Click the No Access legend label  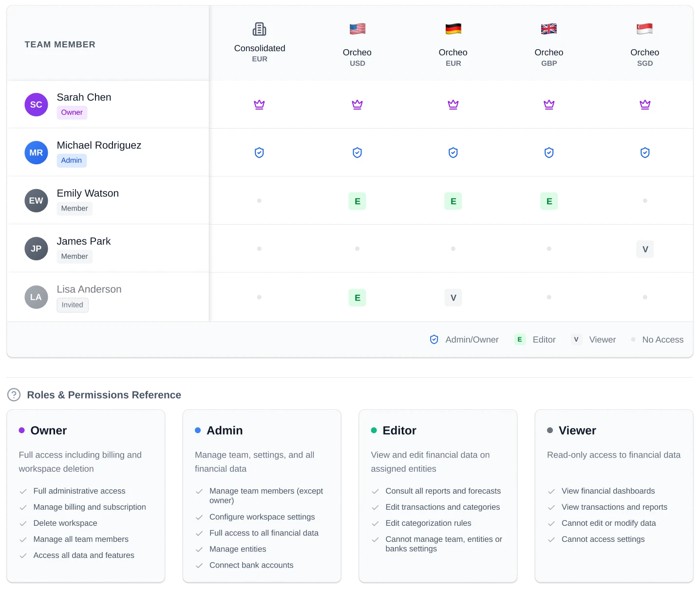[662, 340]
